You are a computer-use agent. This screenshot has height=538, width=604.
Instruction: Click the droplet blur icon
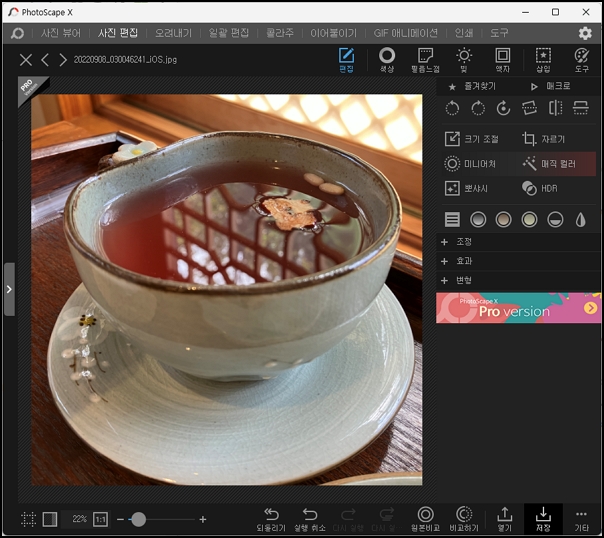(581, 220)
